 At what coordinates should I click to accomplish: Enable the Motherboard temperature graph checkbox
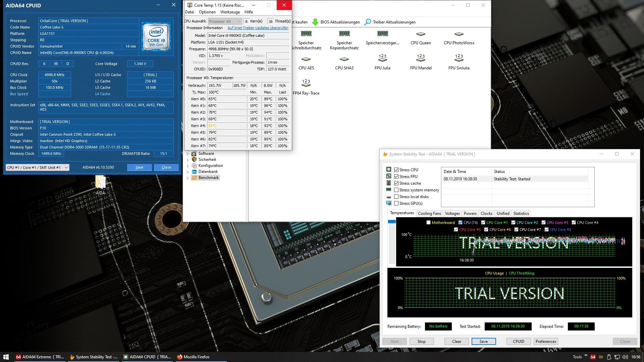pyautogui.click(x=428, y=223)
